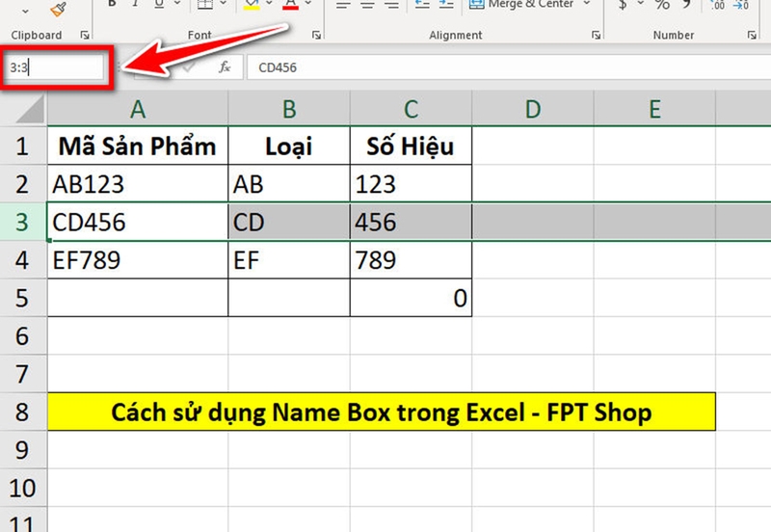The width and height of the screenshot is (771, 532).
Task: Toggle underline formatting
Action: tap(159, 5)
